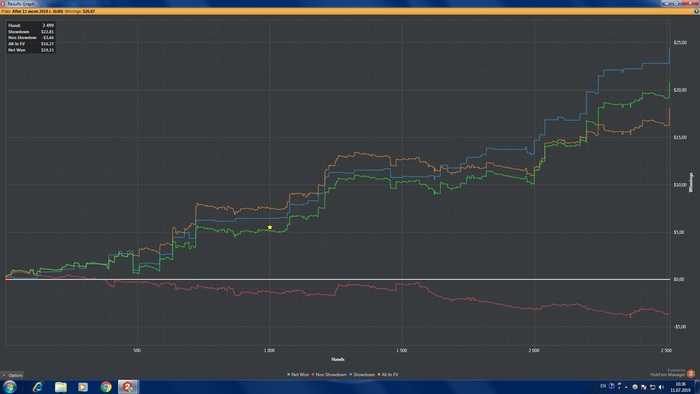Click the $15,00 y-axis tick label
The width and height of the screenshot is (700, 394).
click(x=680, y=137)
